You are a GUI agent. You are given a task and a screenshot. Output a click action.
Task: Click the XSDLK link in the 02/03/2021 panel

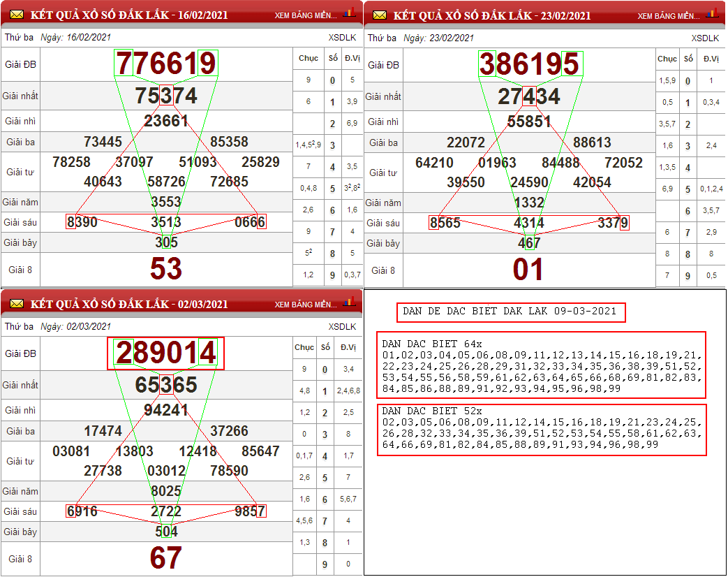coord(342,327)
